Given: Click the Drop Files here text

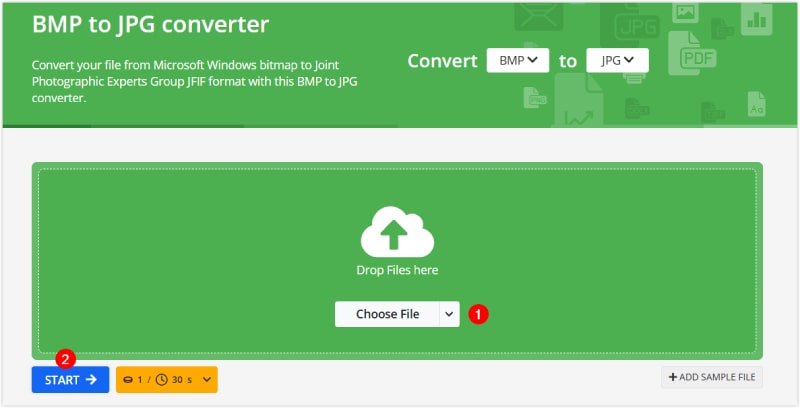Looking at the screenshot, I should 397,270.
